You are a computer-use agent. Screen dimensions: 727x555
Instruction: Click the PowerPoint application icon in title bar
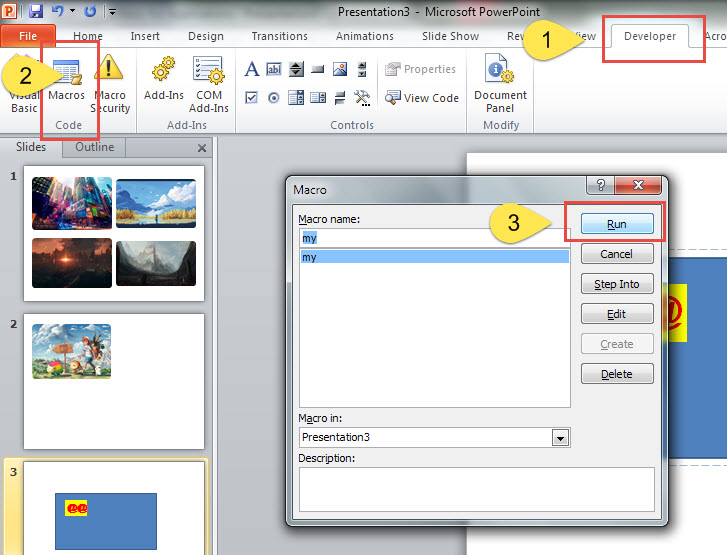pyautogui.click(x=9, y=10)
